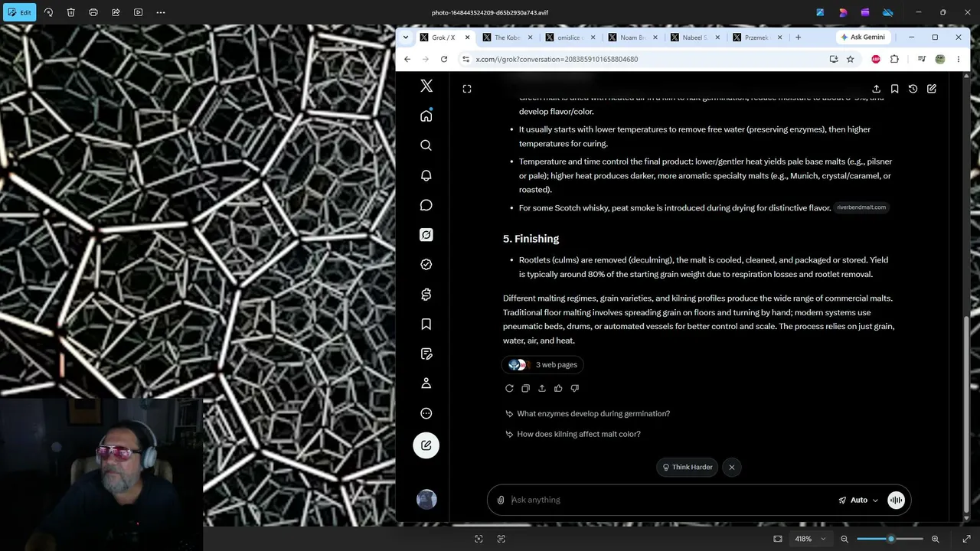
Task: Open a new browser tab
Action: [x=798, y=37]
